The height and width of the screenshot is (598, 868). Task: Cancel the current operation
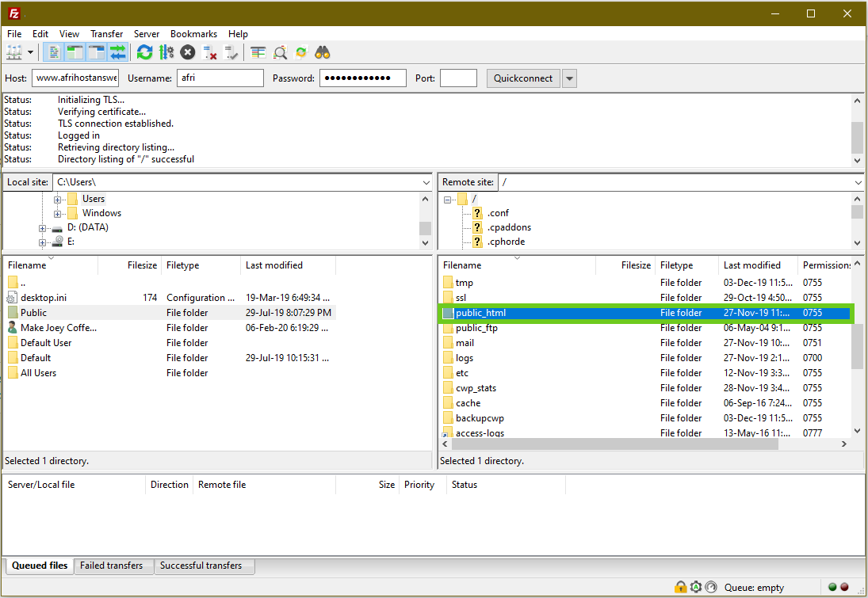coord(187,52)
